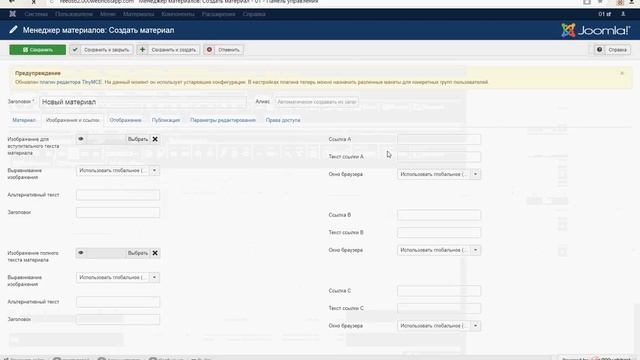Click the Joomla logo icon in top menu

tap(13, 14)
